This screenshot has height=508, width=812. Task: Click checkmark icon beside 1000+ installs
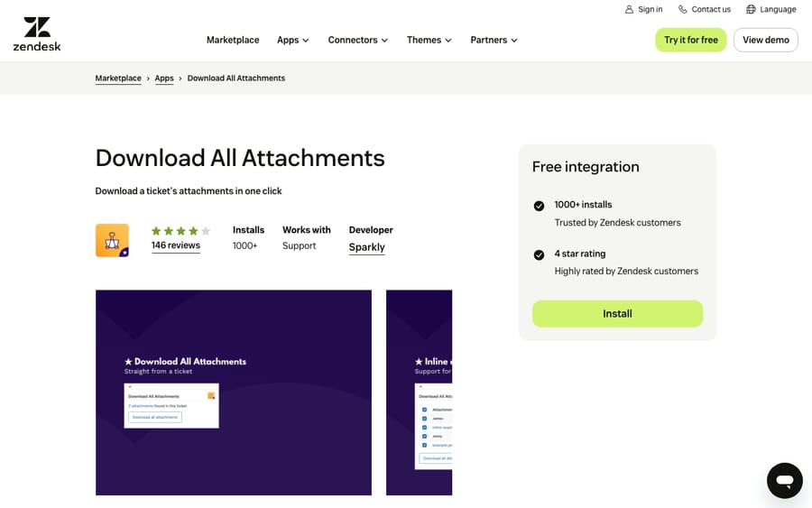[x=540, y=206]
